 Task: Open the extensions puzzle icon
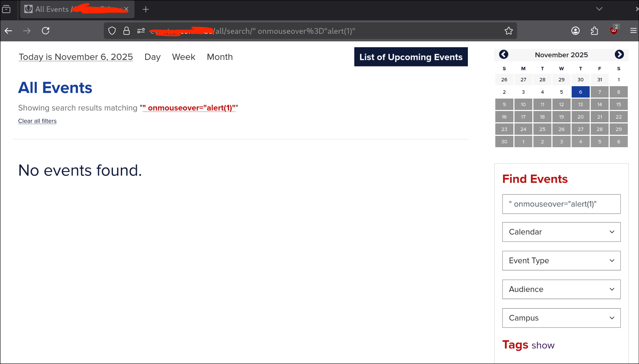coord(594,31)
